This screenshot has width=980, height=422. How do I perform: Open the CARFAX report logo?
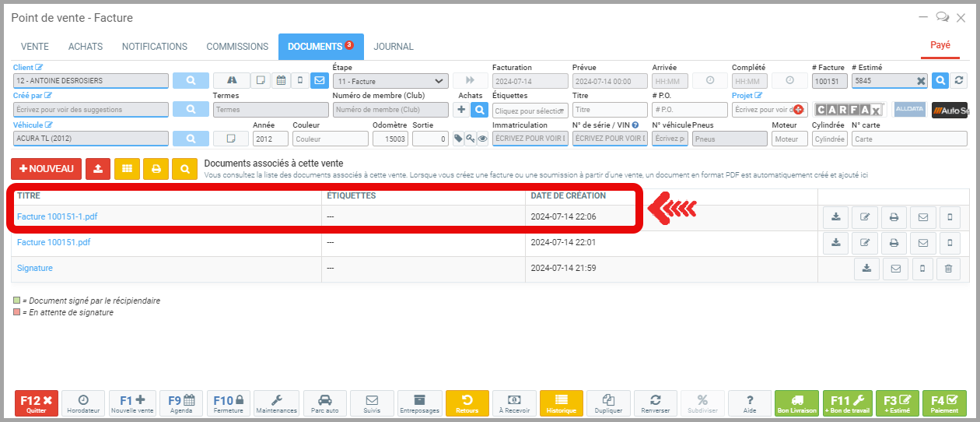[849, 110]
